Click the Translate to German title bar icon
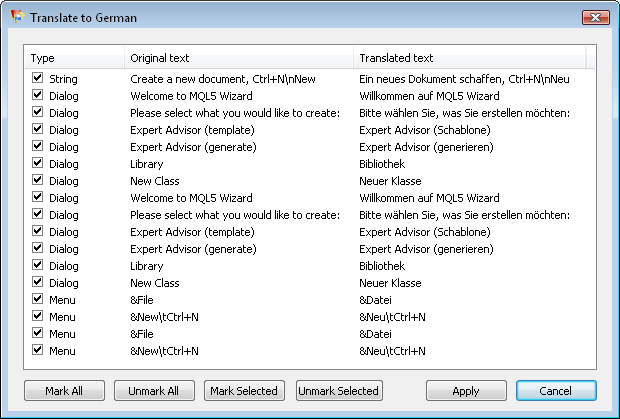620x419 pixels. click(x=17, y=18)
